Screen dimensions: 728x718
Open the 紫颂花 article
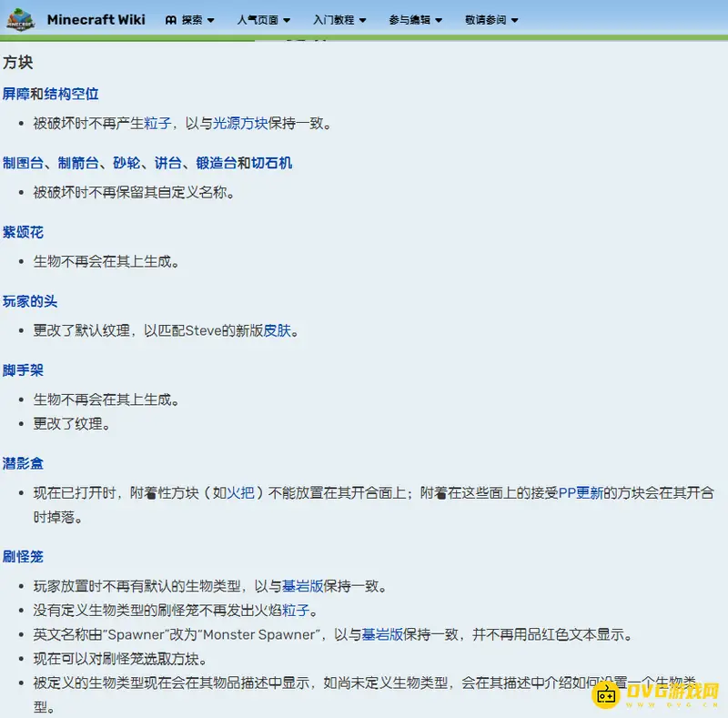click(23, 232)
